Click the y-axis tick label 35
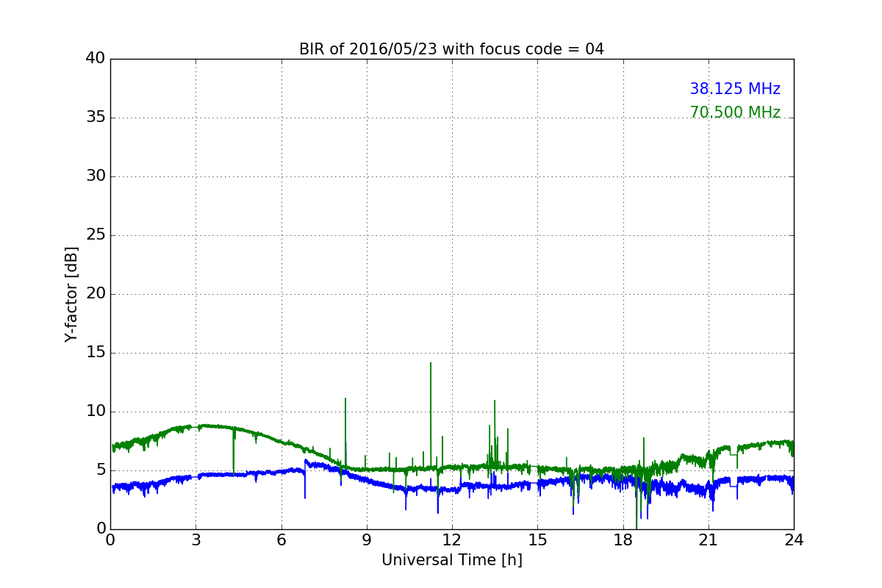 96,118
